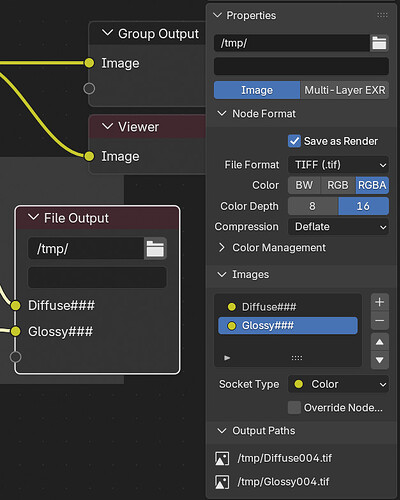Click empty file name field in Properties

click(x=301, y=66)
